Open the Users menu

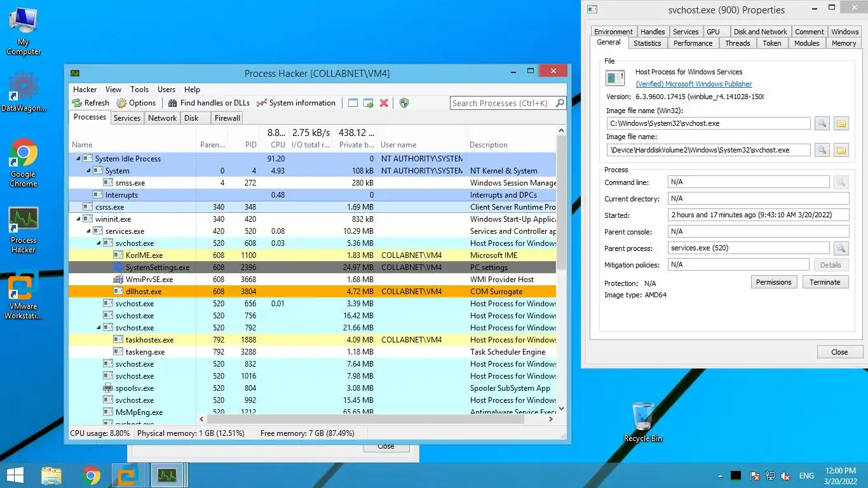(166, 90)
